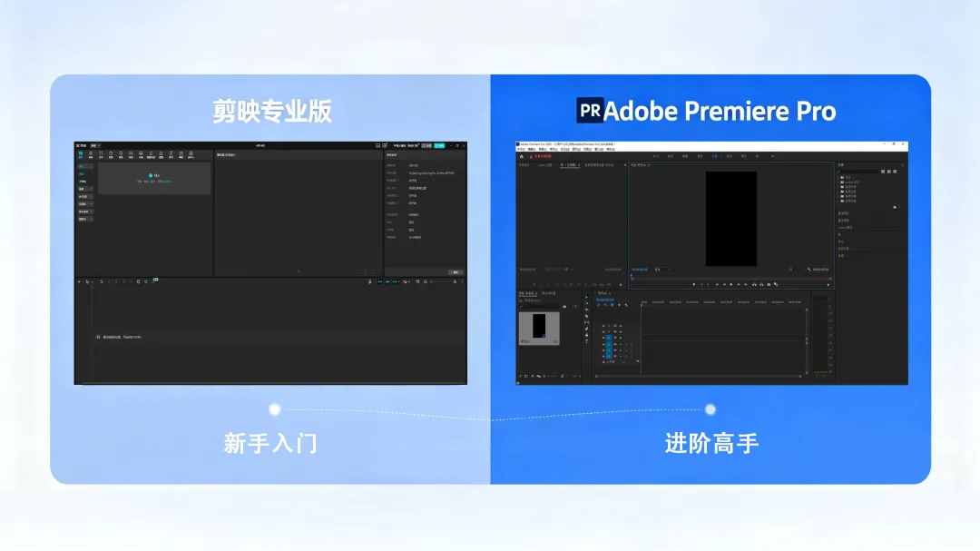This screenshot has width=980, height=551.
Task: Open the 编辑 menu in Premiere Pro
Action: pyautogui.click(x=532, y=149)
